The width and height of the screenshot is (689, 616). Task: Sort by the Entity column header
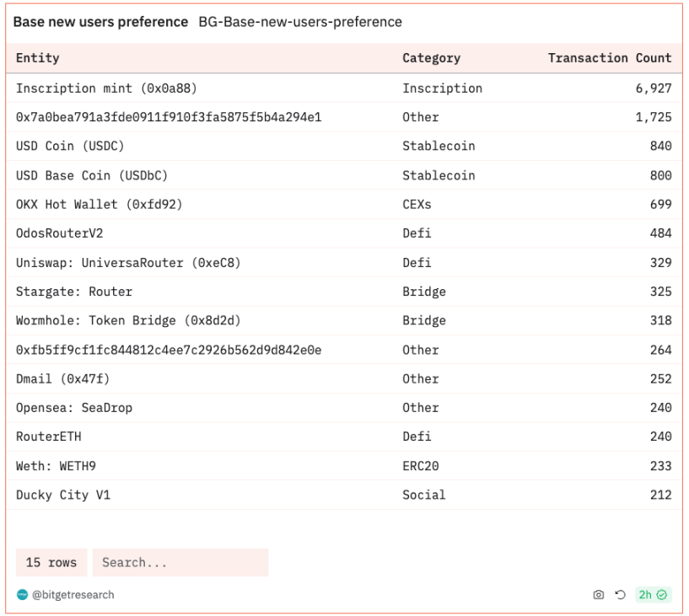(x=38, y=58)
